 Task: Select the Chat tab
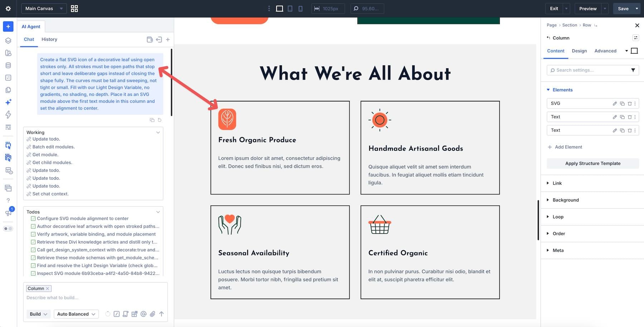[29, 39]
